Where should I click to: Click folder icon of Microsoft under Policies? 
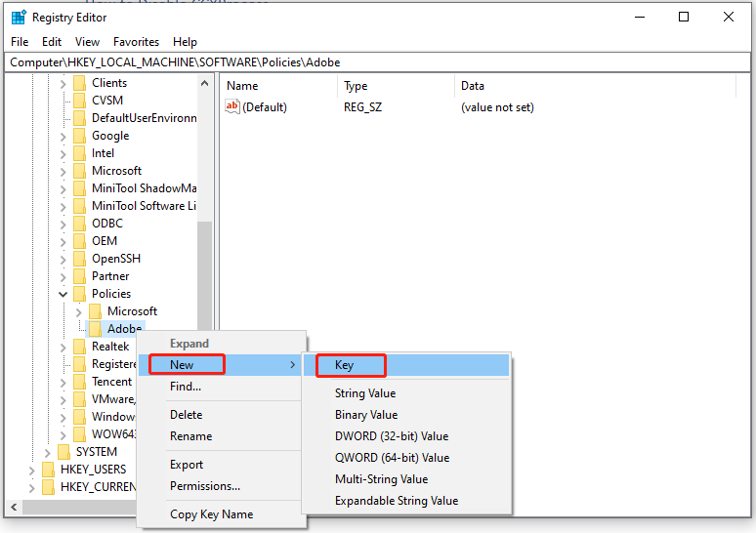[x=95, y=311]
